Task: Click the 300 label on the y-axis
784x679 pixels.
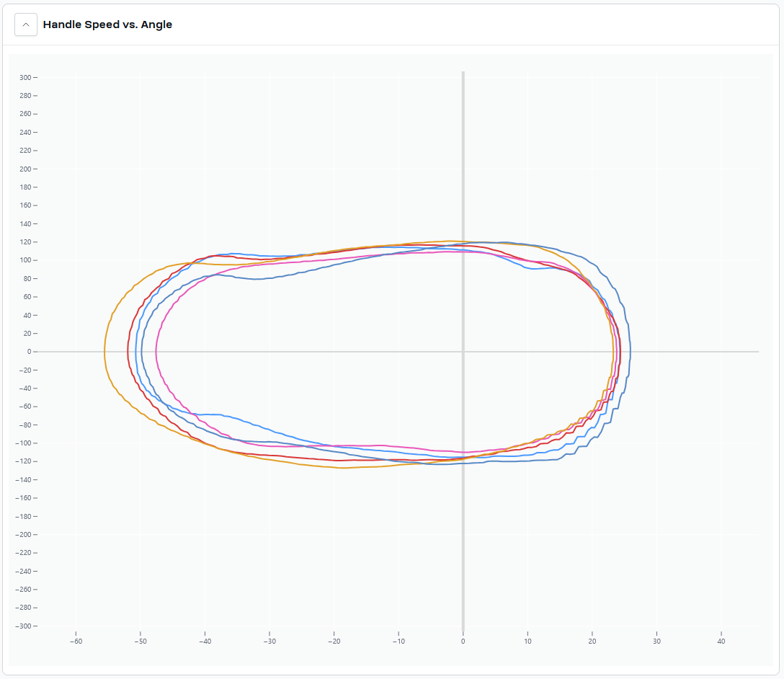Action: [24, 77]
